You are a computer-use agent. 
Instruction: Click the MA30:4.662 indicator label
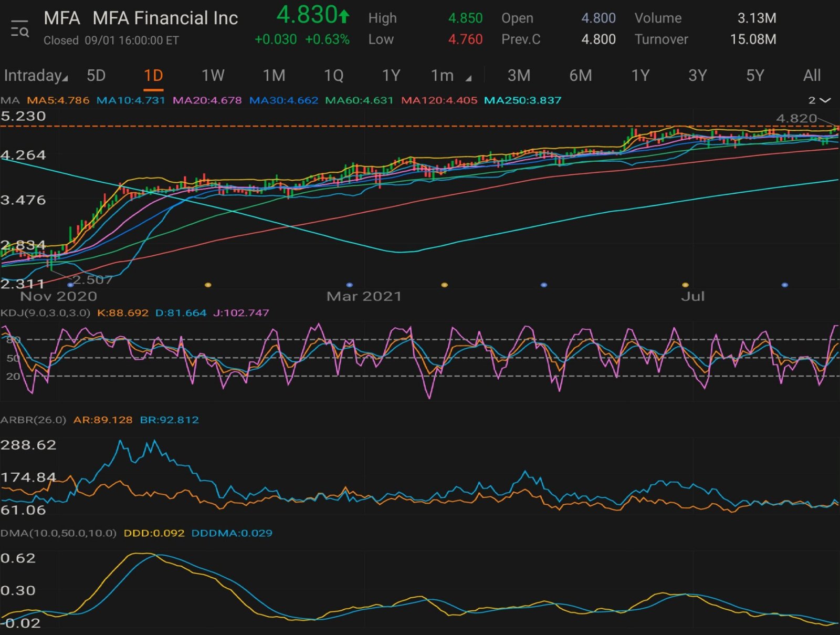point(283,100)
